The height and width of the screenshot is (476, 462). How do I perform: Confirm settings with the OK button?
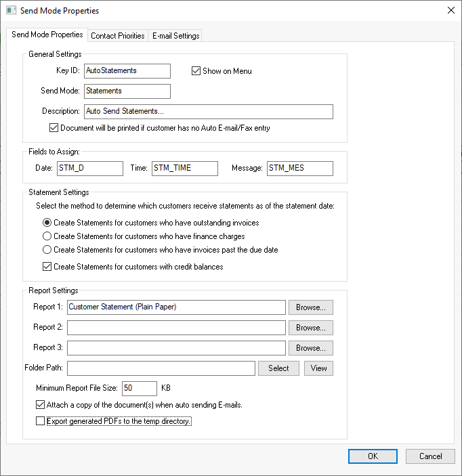click(373, 456)
